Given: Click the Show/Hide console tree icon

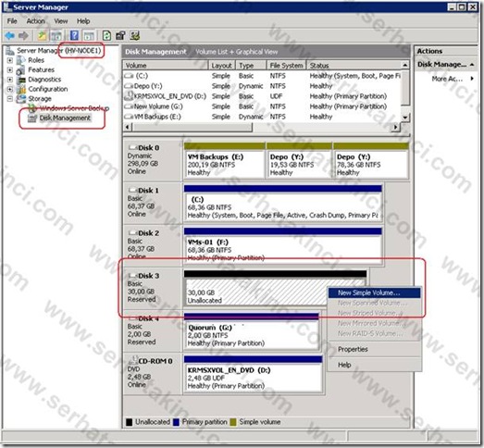Looking at the screenshot, I should point(56,36).
